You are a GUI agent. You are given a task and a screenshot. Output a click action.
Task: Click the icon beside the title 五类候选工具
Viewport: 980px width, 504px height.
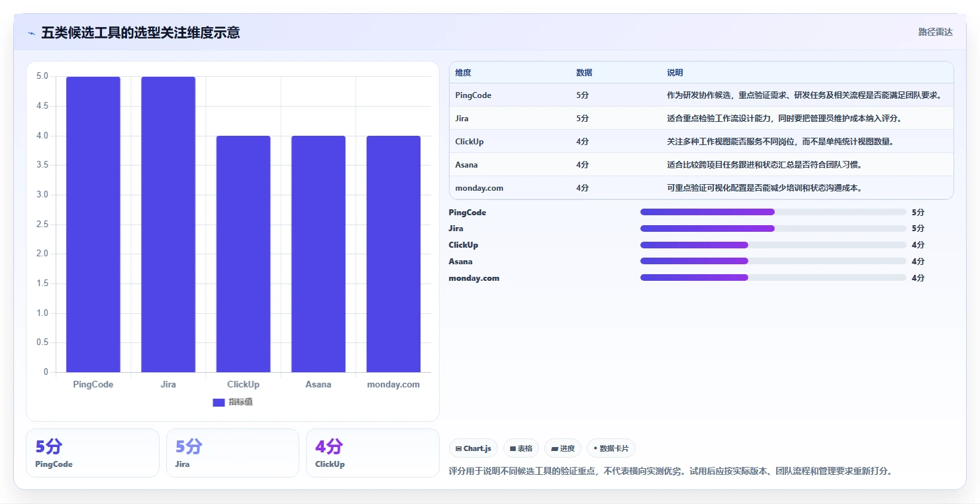tap(31, 32)
